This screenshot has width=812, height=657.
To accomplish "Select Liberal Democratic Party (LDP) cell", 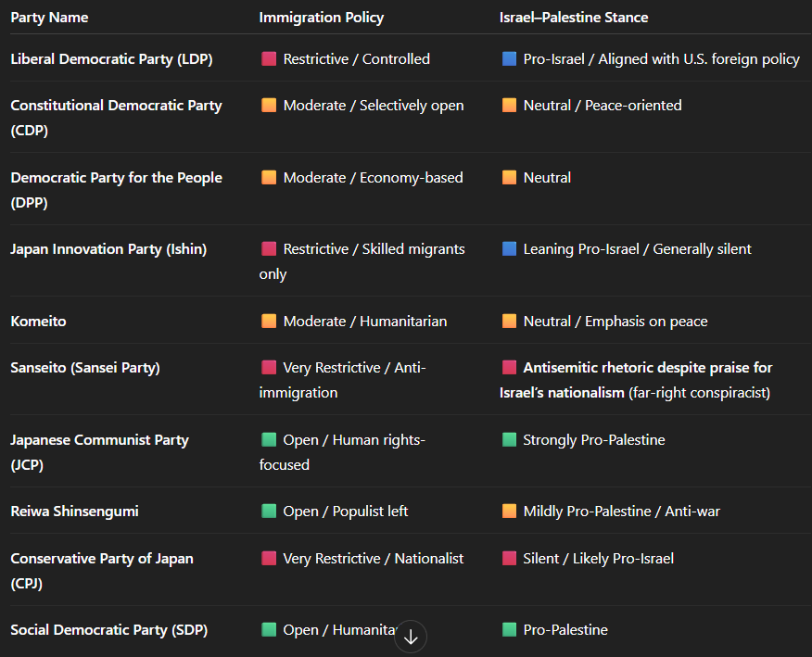I will [x=111, y=59].
